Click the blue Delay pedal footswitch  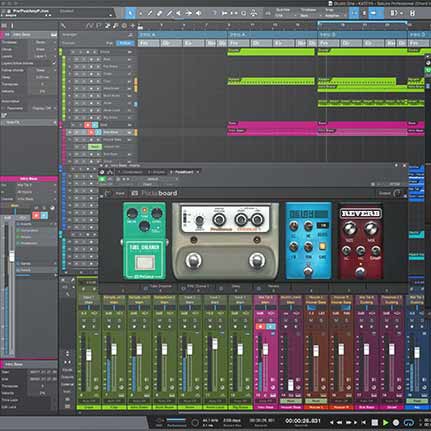point(308,271)
